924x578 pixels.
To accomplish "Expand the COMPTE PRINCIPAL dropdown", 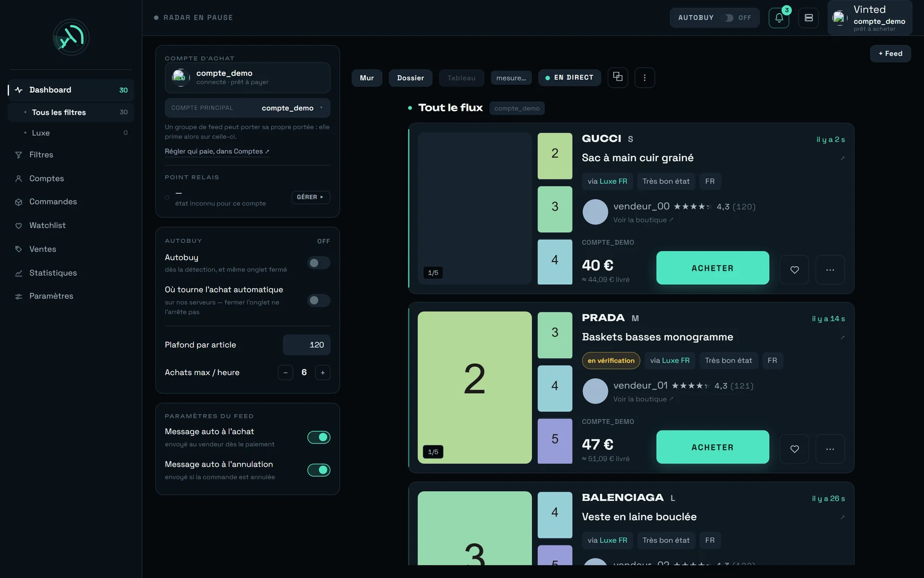I will tap(247, 108).
